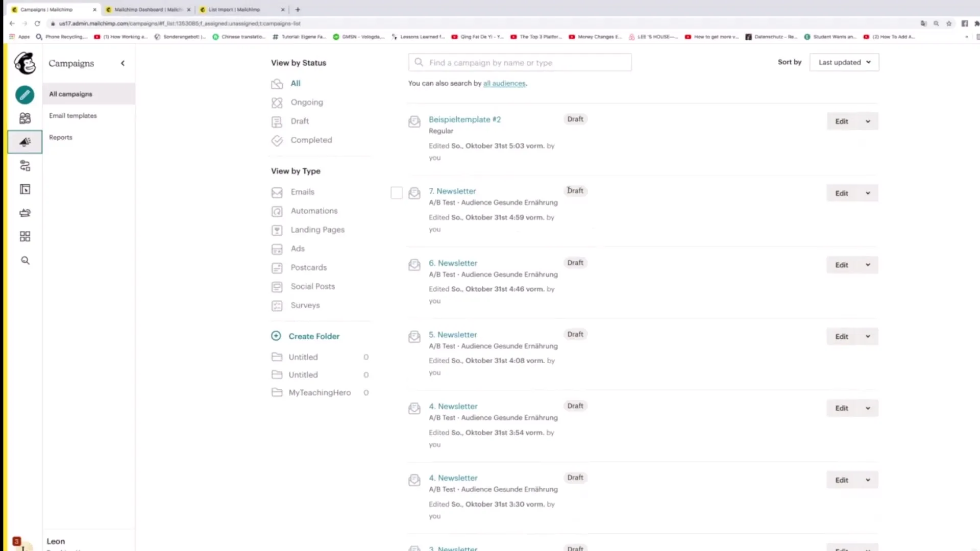The image size is (980, 551).
Task: Open Email templates
Action: pyautogui.click(x=73, y=116)
